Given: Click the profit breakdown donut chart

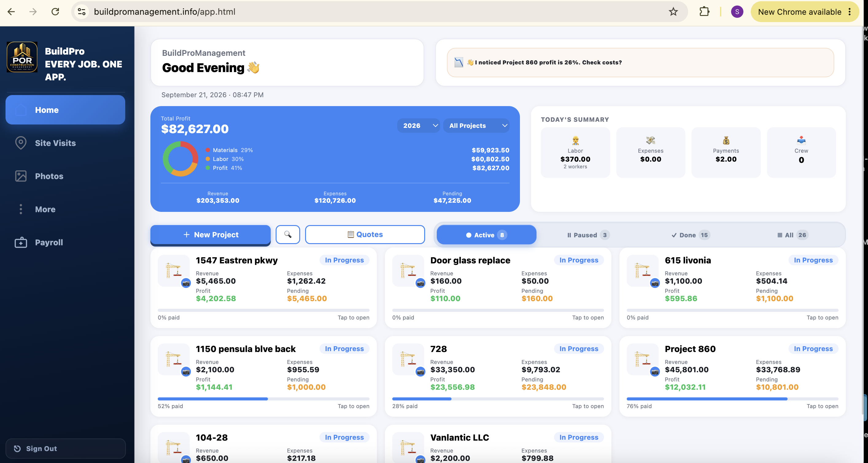Looking at the screenshot, I should click(180, 159).
